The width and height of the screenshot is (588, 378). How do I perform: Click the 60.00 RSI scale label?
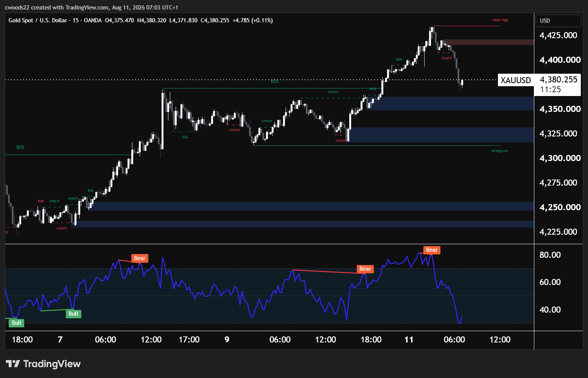click(550, 282)
